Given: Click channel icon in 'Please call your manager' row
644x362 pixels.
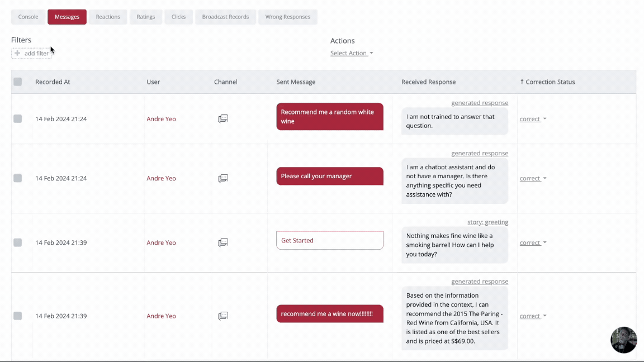Looking at the screenshot, I should coord(223,178).
